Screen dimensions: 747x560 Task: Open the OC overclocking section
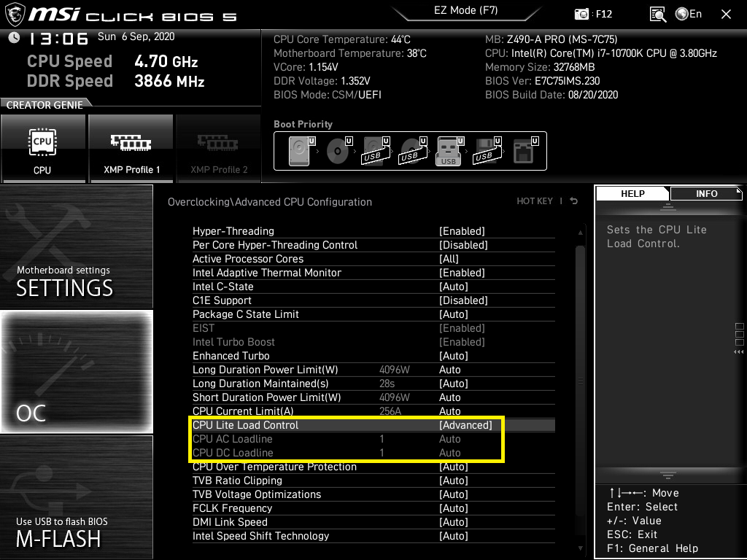tap(77, 371)
